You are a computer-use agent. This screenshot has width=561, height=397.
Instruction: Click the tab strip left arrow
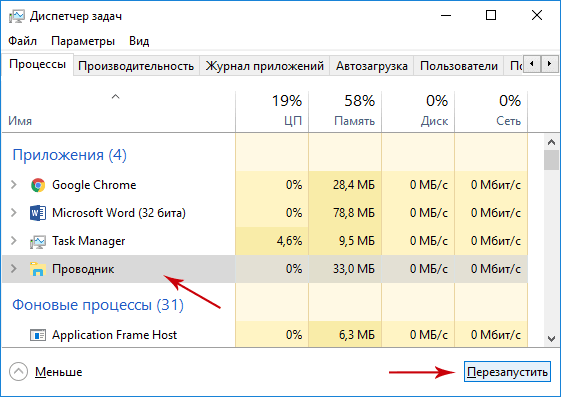[x=532, y=64]
